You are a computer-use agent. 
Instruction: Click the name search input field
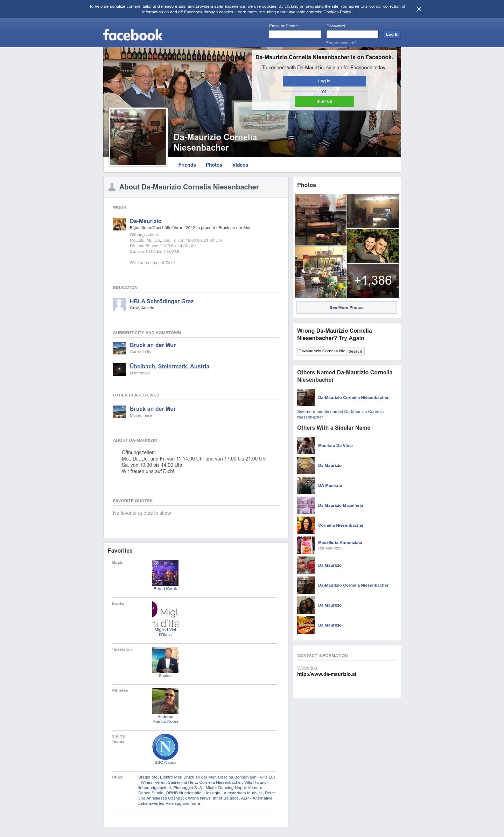click(321, 351)
